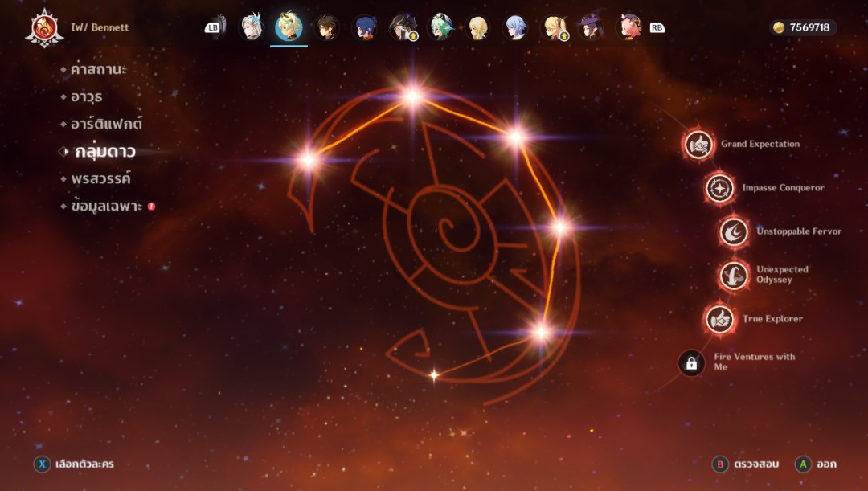Click the RB next character button
The width and height of the screenshot is (868, 491).
657,27
